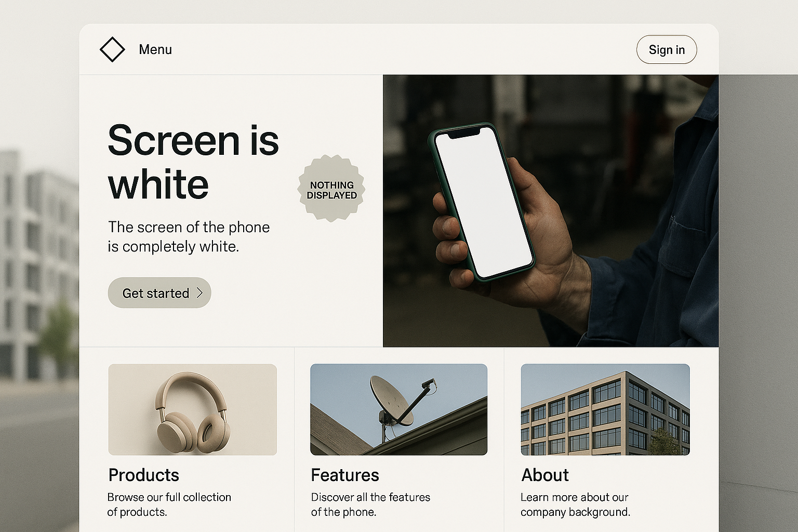Open the satellite dish Features thumbnail
798x532 pixels.
tap(398, 409)
